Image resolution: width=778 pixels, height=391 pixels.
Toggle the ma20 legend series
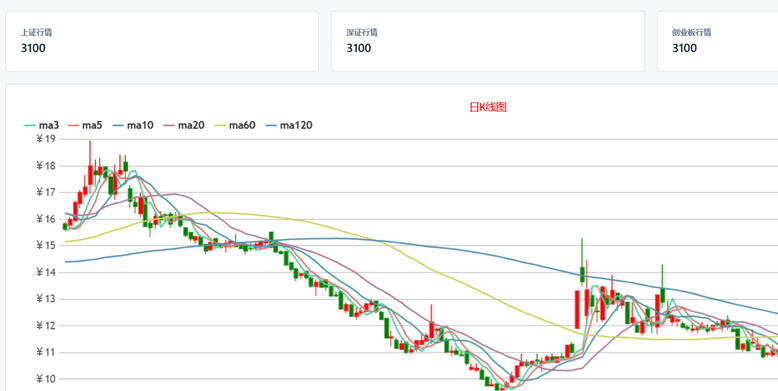click(x=183, y=126)
